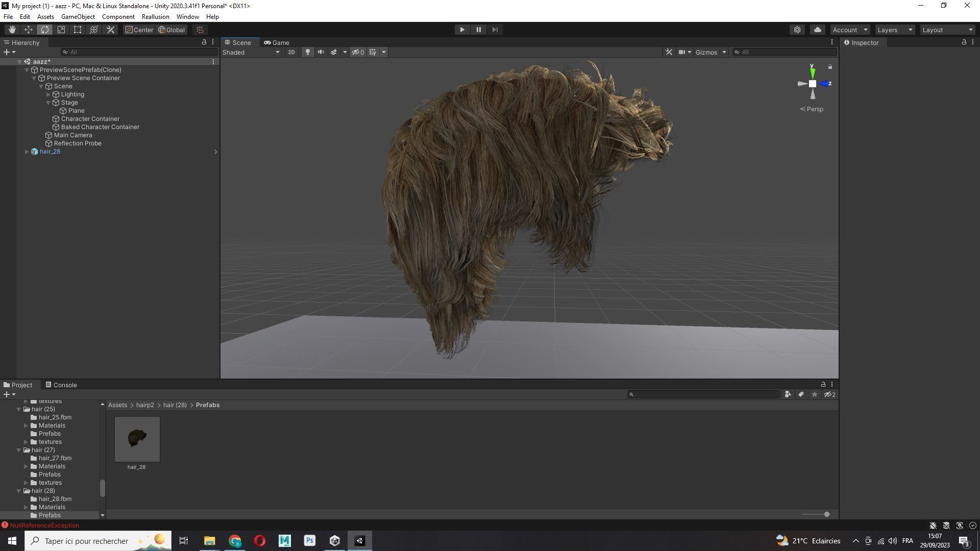This screenshot has width=980, height=551.
Task: Click the Pause button
Action: point(478,30)
